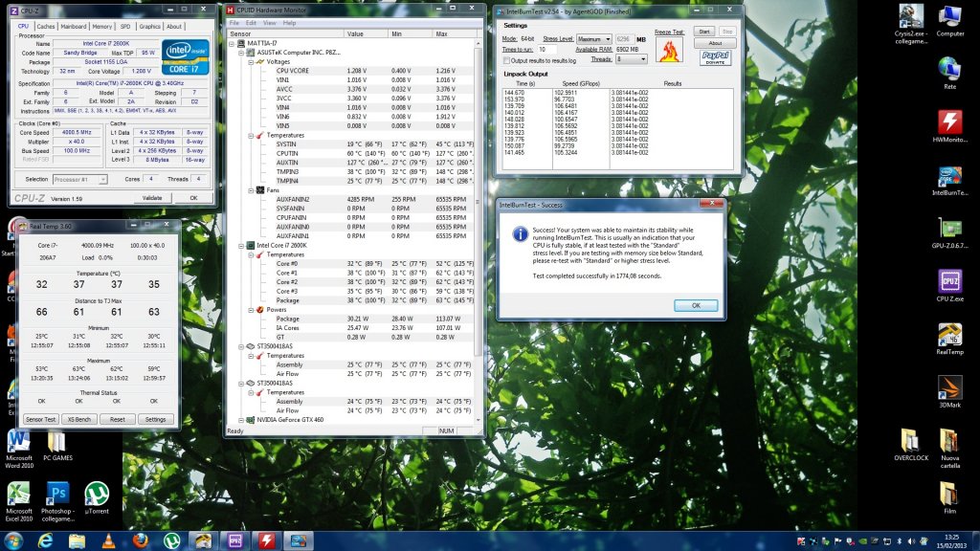Open the Help menu in HWMonitor
This screenshot has width=980, height=551.
point(289,23)
